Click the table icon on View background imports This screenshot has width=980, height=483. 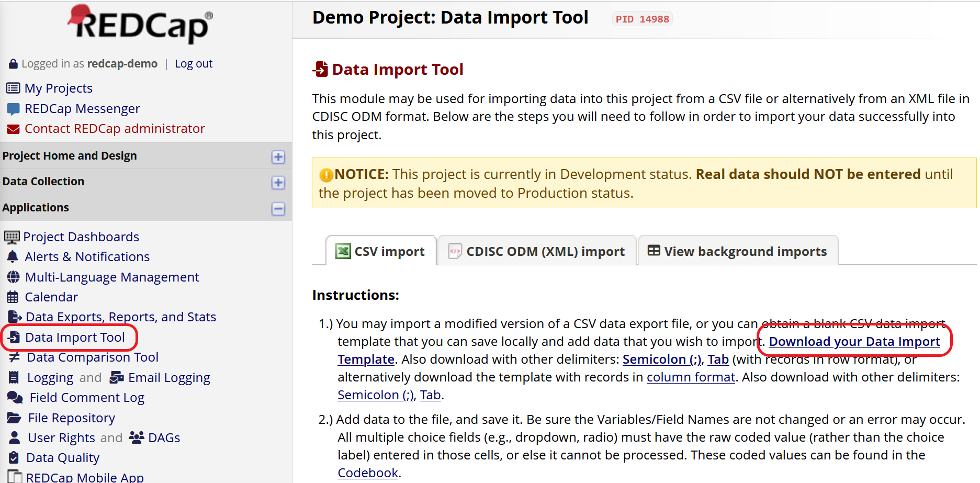point(654,251)
